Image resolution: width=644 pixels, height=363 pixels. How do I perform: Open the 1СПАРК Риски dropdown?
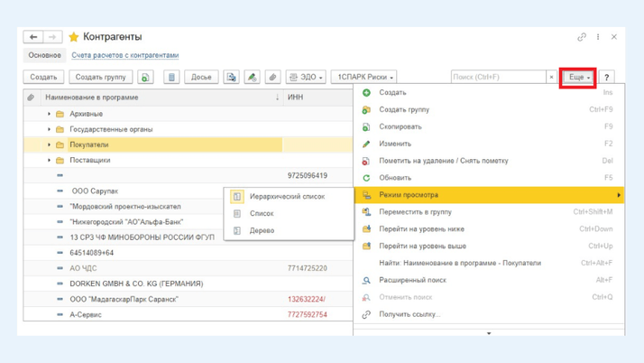(364, 78)
